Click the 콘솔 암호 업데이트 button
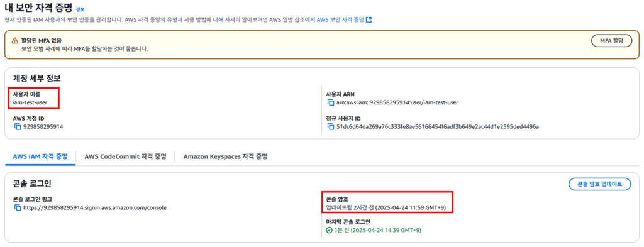Image resolution: width=644 pixels, height=247 pixels. pyautogui.click(x=599, y=184)
